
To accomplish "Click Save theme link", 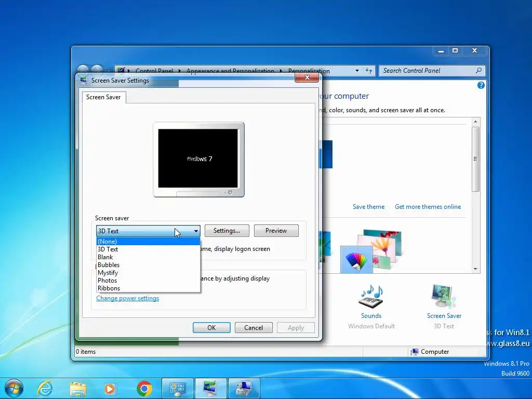I will (x=368, y=207).
